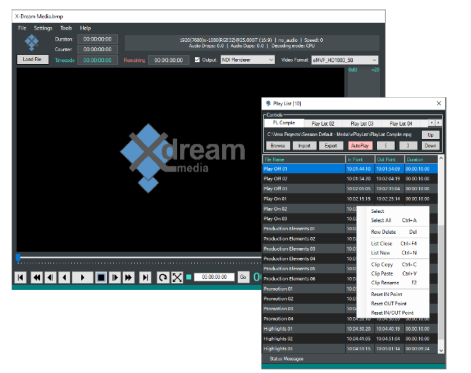Toggle the AutoPlay button
This screenshot has width=471, height=373.
click(360, 146)
